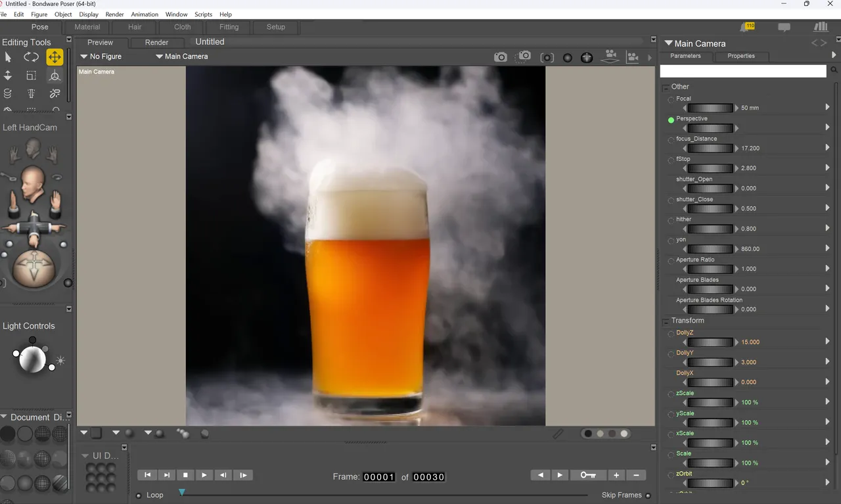Jump to first frame button
Viewport: 841px width, 504px height.
pos(147,475)
